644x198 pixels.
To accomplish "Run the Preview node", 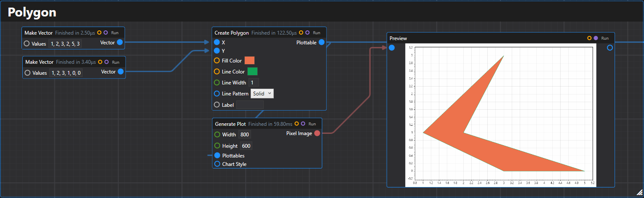I will [605, 38].
